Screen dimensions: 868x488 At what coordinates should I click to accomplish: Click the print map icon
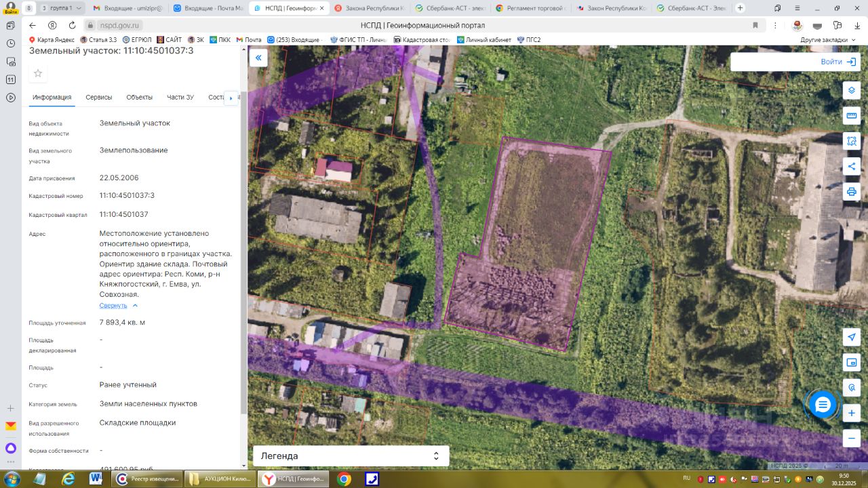(x=852, y=192)
